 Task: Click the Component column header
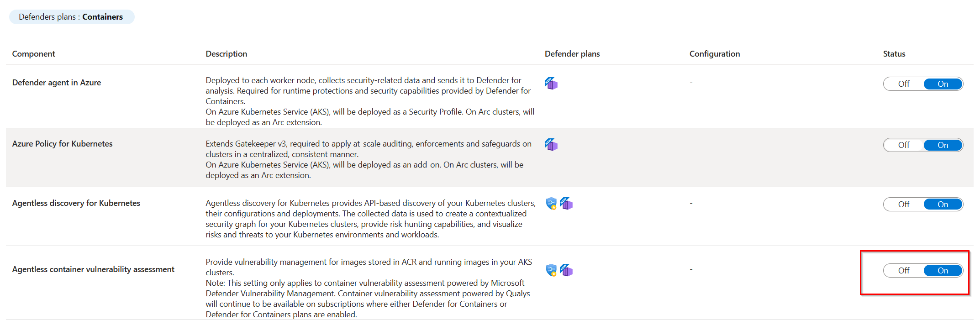33,54
